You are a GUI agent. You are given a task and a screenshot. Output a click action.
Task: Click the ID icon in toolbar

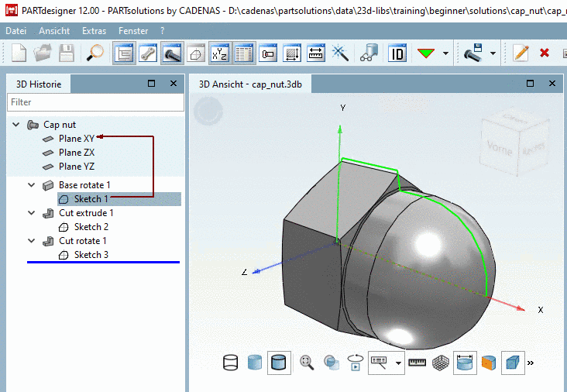397,53
